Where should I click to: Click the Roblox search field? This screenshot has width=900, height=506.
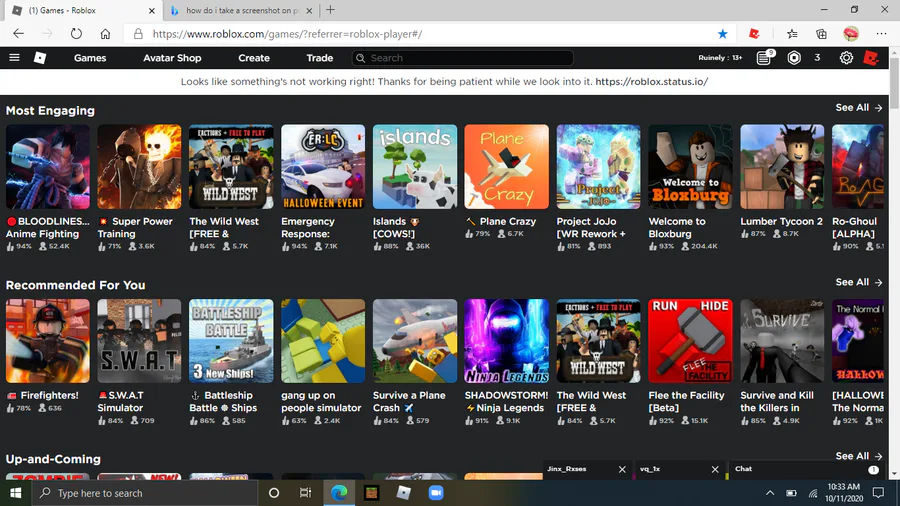tap(463, 58)
